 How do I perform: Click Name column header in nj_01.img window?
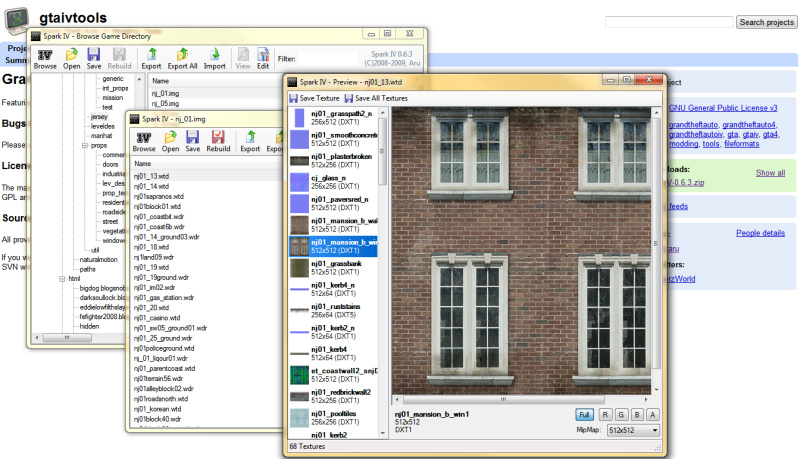[142, 164]
